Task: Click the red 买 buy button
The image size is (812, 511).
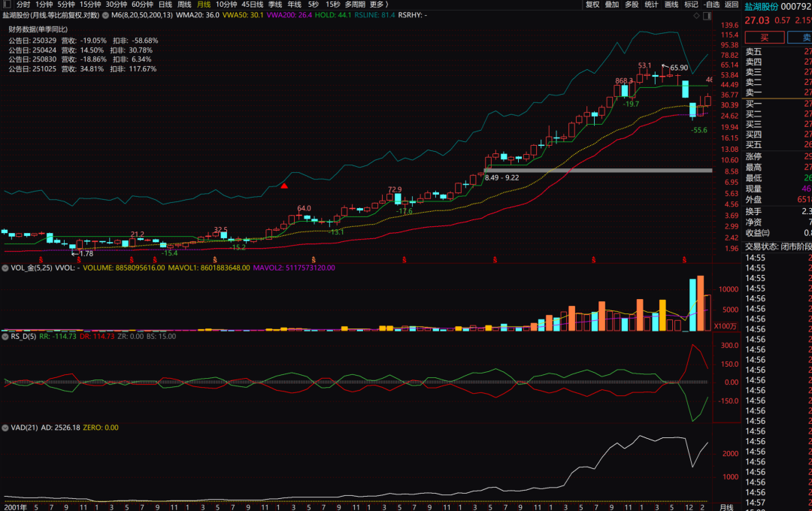Action: point(765,38)
